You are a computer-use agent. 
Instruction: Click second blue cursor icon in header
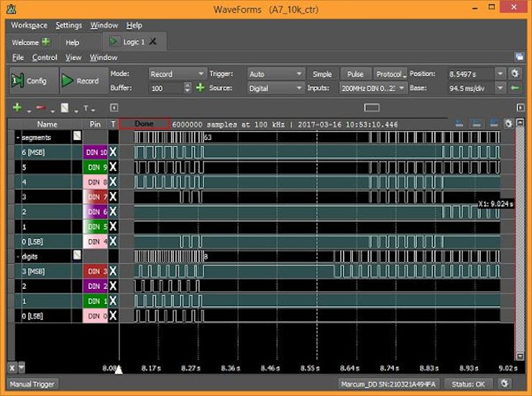[477, 124]
